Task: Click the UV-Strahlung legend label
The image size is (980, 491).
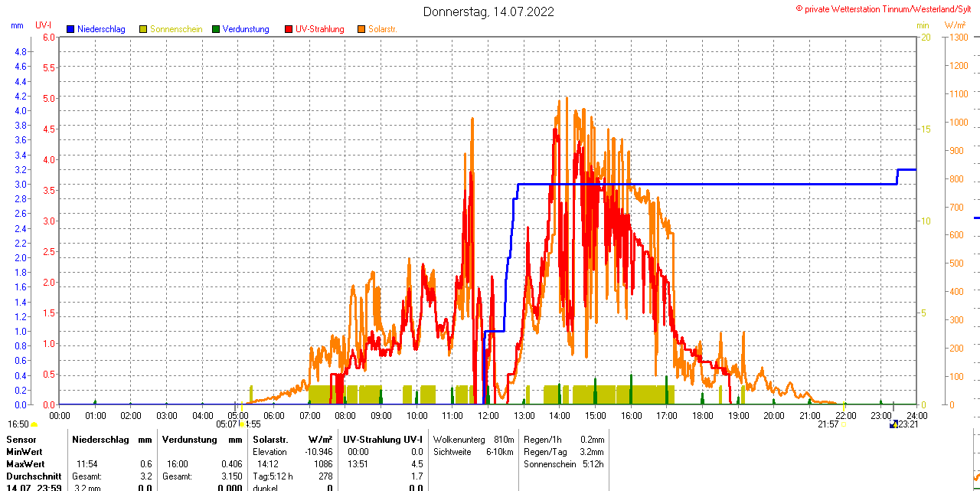Action: (x=319, y=29)
